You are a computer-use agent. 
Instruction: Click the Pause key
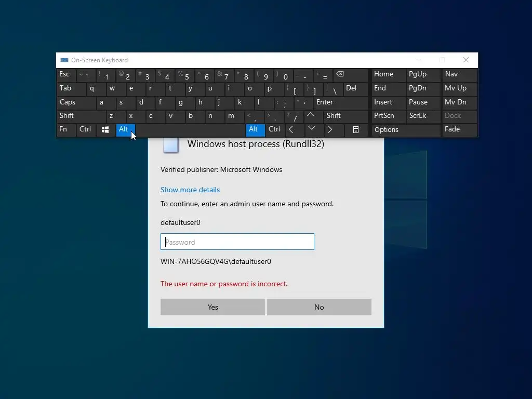coord(424,103)
